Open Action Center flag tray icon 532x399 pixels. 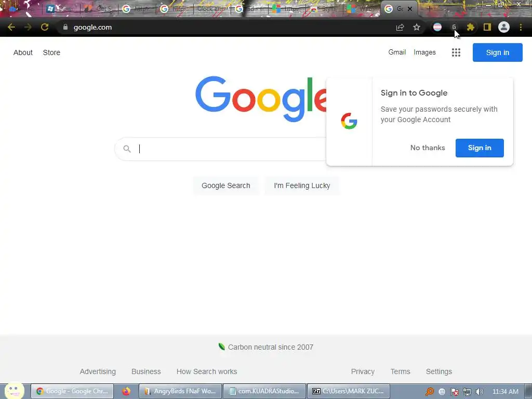coord(454,392)
